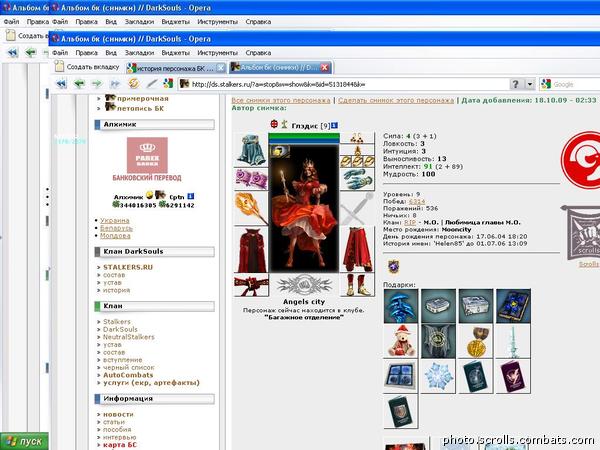This screenshot has width=600, height=450.
Task: Click the victories count 6314 link
Action: click(x=417, y=201)
